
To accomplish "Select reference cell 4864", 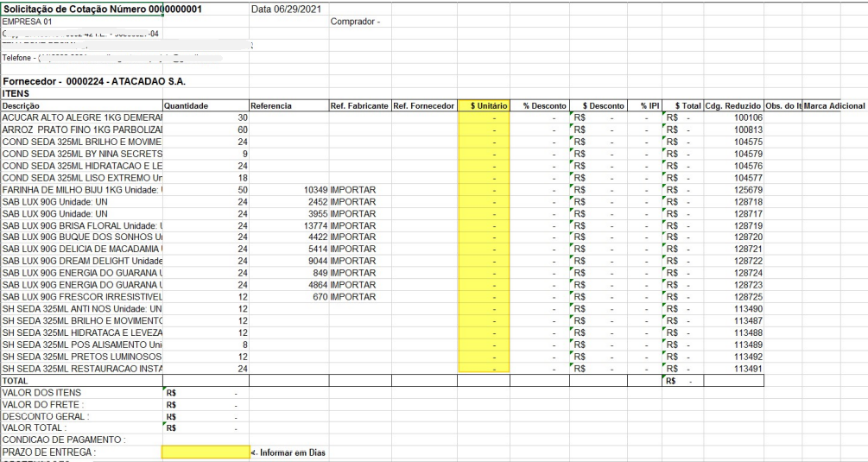I will tap(289, 285).
